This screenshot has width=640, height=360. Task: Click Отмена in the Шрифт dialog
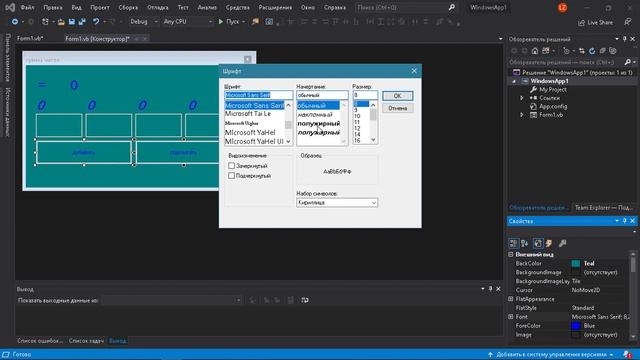click(398, 108)
